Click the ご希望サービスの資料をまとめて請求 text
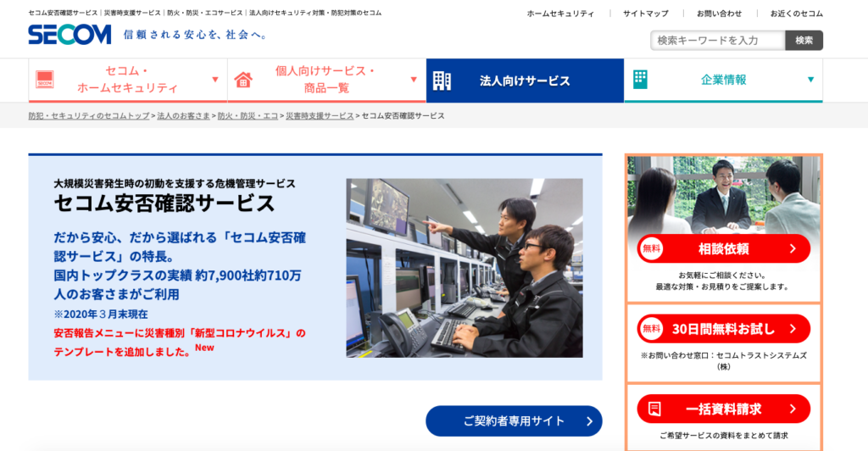The image size is (868, 451). pyautogui.click(x=724, y=436)
